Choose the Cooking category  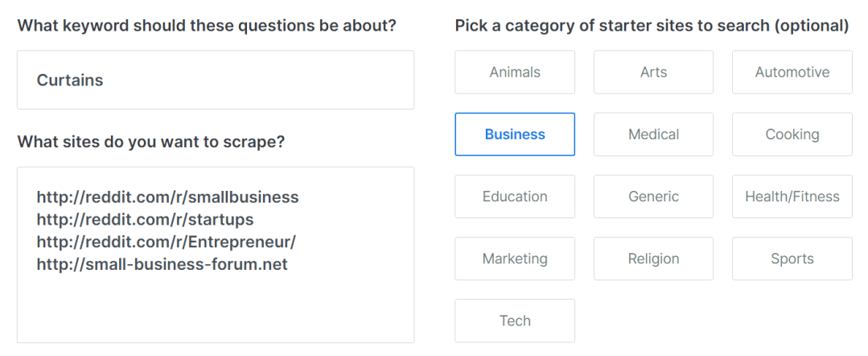tap(792, 135)
